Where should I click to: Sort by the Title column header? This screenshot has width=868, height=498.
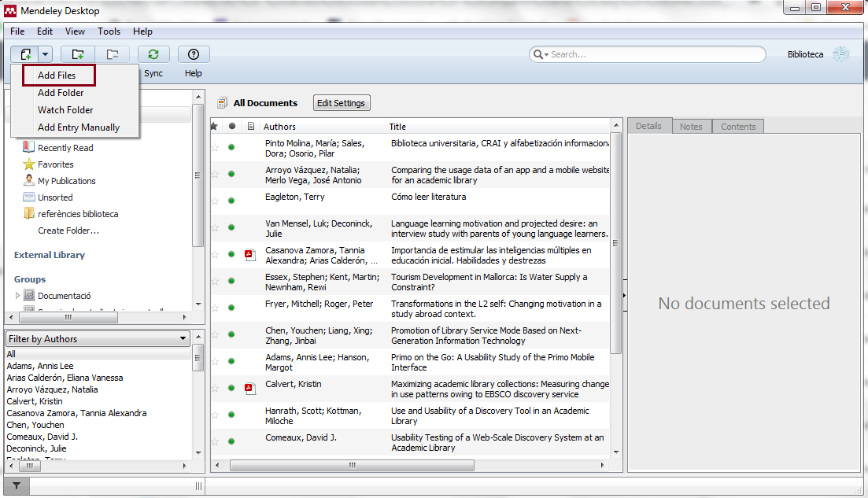click(498, 127)
